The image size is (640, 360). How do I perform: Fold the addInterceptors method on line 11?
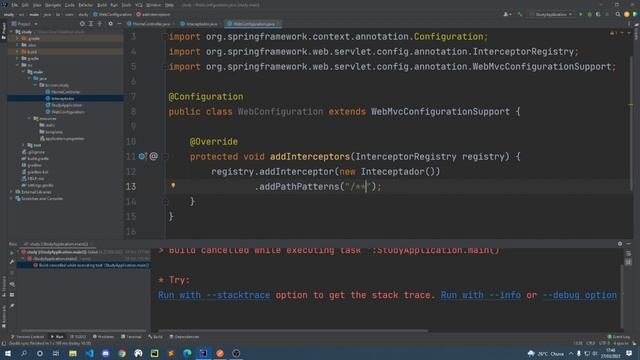click(x=165, y=156)
